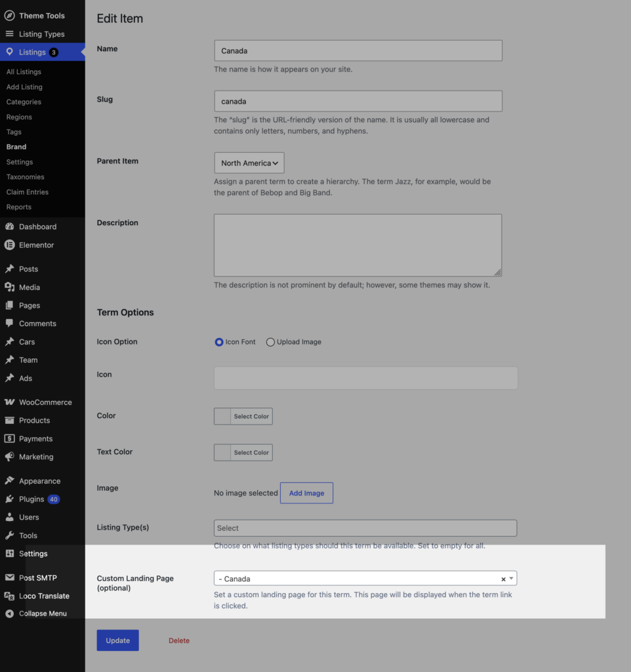
Task: Open Claim Entries submenu item
Action: tap(28, 192)
